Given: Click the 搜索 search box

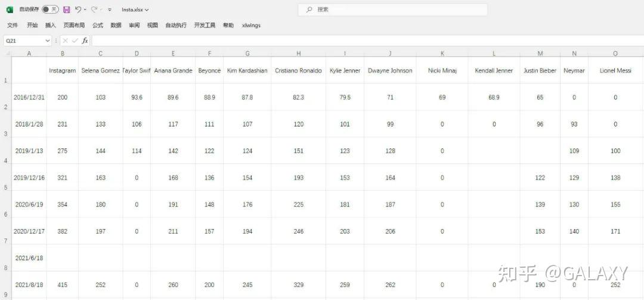Looking at the screenshot, I should click(392, 10).
